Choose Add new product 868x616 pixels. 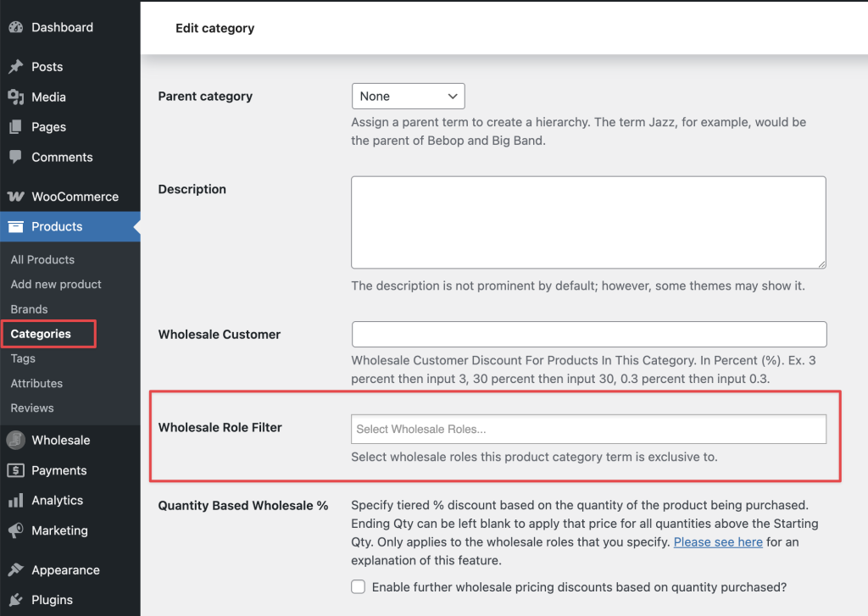pyautogui.click(x=56, y=284)
